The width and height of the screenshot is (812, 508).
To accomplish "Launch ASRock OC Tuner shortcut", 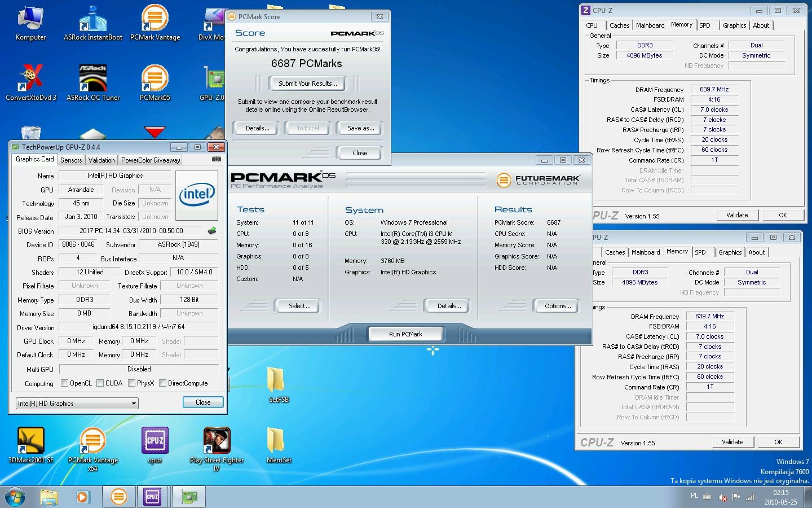I will pos(93,84).
